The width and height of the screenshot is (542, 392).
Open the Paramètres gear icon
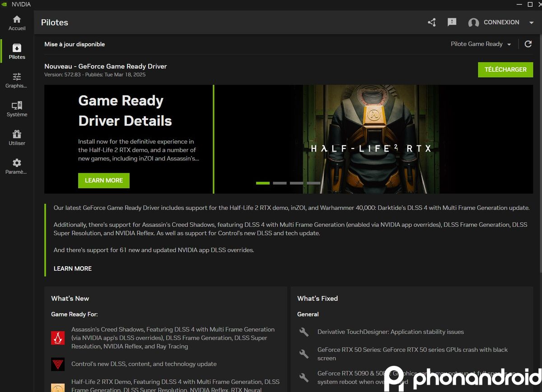coord(17,163)
